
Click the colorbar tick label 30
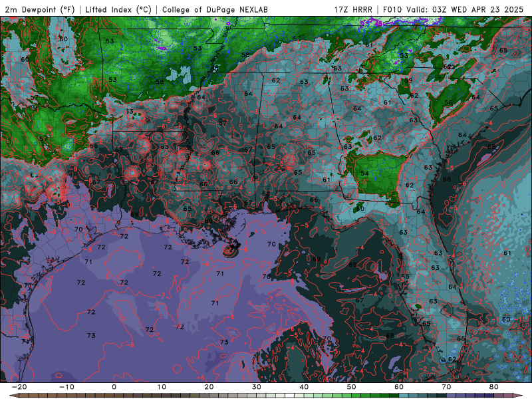[x=257, y=387]
